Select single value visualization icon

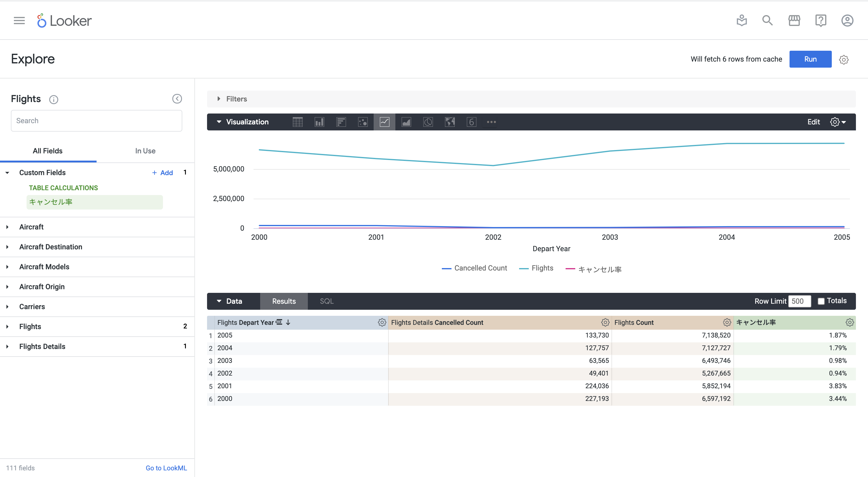(471, 122)
